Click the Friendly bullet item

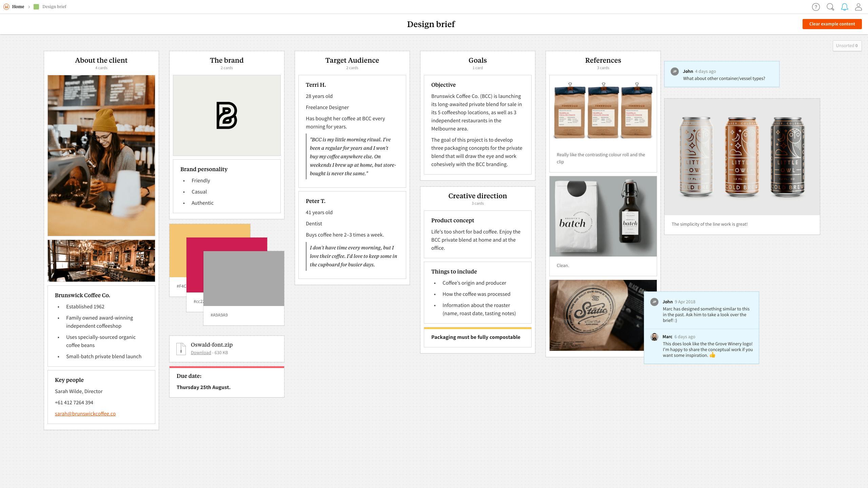click(201, 180)
